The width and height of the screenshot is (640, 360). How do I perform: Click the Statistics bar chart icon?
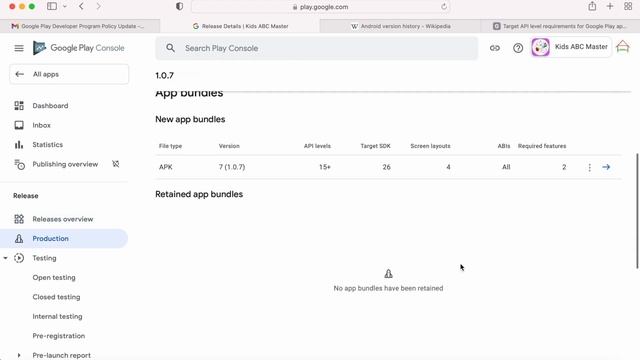coord(19,144)
